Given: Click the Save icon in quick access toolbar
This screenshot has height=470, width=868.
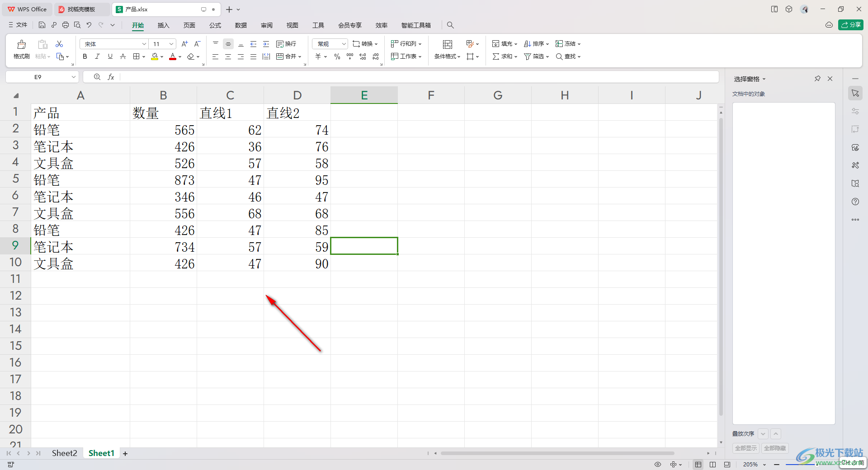Looking at the screenshot, I should click(42, 25).
